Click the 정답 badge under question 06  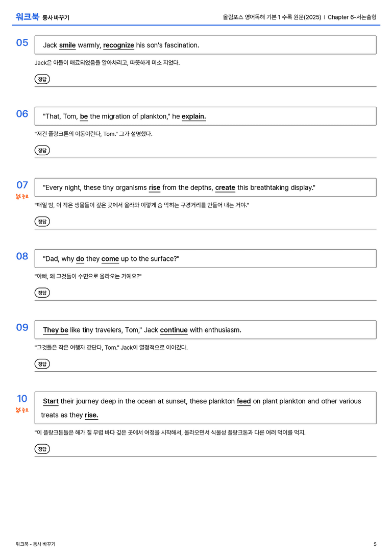42,150
